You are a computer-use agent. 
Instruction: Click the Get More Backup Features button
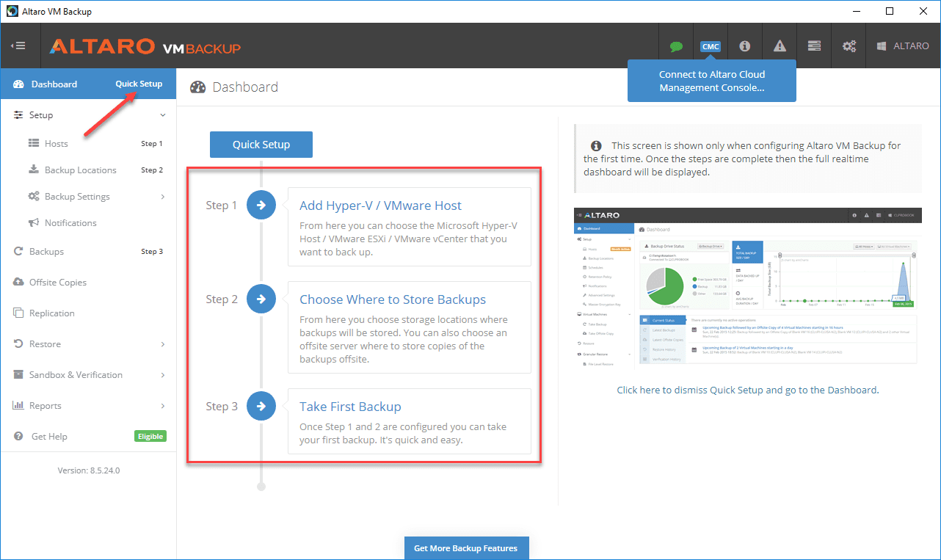pyautogui.click(x=466, y=548)
